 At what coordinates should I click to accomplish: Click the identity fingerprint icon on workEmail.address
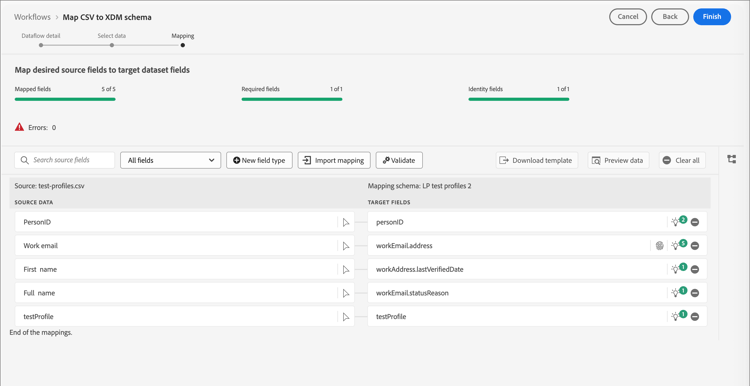point(660,246)
